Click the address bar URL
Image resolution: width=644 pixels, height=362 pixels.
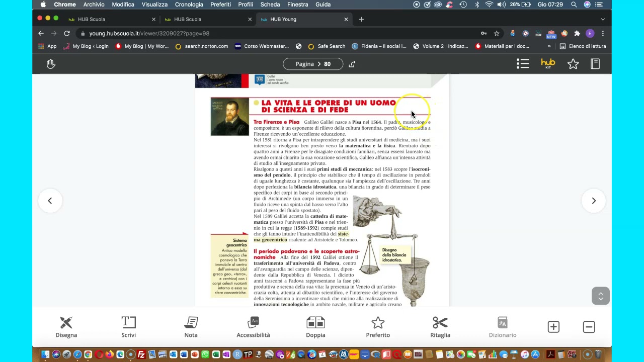pyautogui.click(x=149, y=33)
